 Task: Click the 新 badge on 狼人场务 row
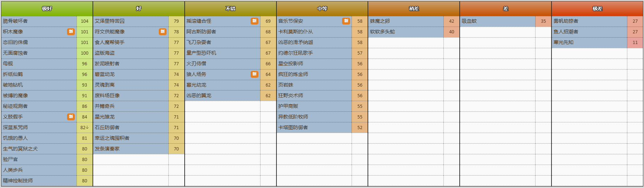(x=254, y=74)
